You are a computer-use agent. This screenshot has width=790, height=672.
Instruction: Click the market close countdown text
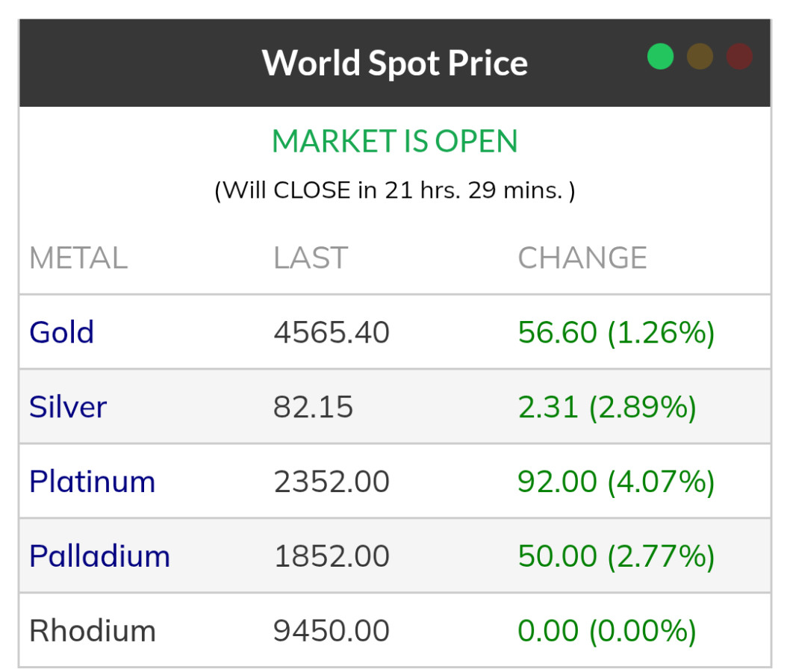(x=395, y=190)
